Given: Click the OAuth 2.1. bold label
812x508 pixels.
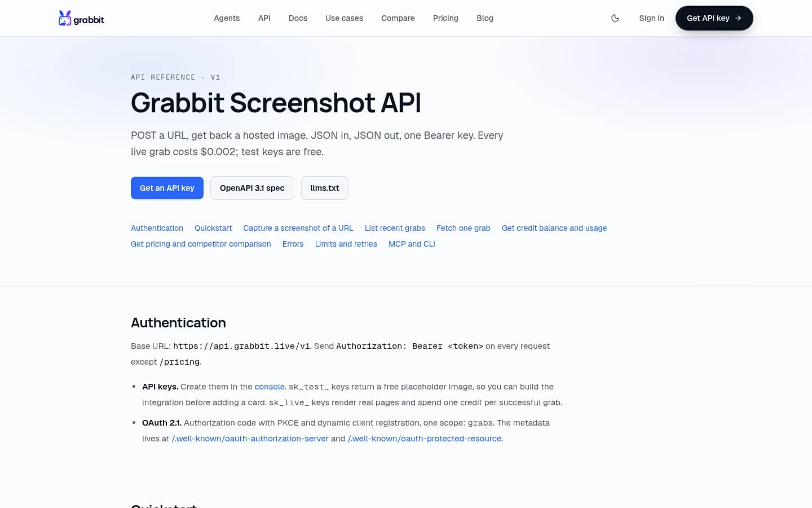Looking at the screenshot, I should click(162, 423).
